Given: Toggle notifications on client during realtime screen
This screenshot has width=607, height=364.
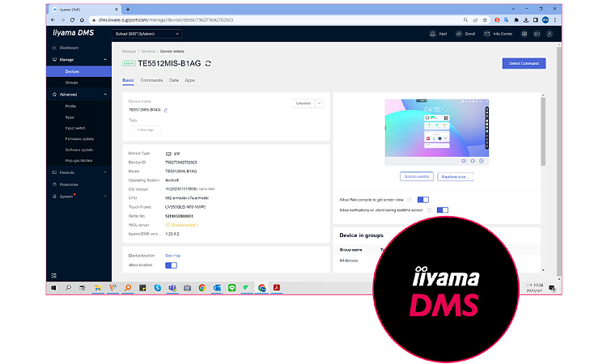Looking at the screenshot, I should click(x=443, y=210).
